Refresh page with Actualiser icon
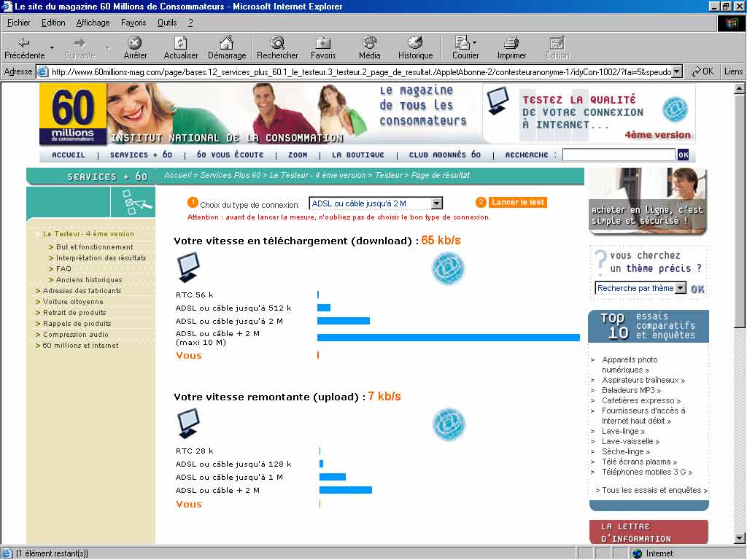Image resolution: width=747 pixels, height=560 pixels. (x=181, y=43)
